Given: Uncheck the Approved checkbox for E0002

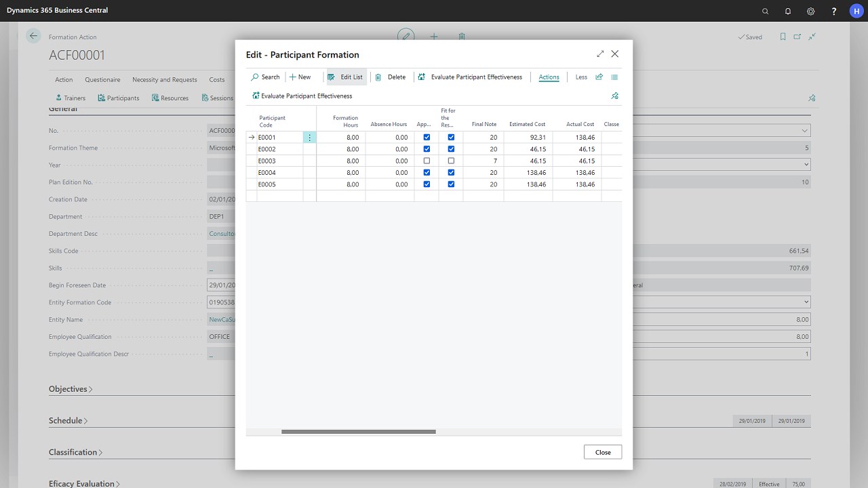Looking at the screenshot, I should (x=427, y=149).
